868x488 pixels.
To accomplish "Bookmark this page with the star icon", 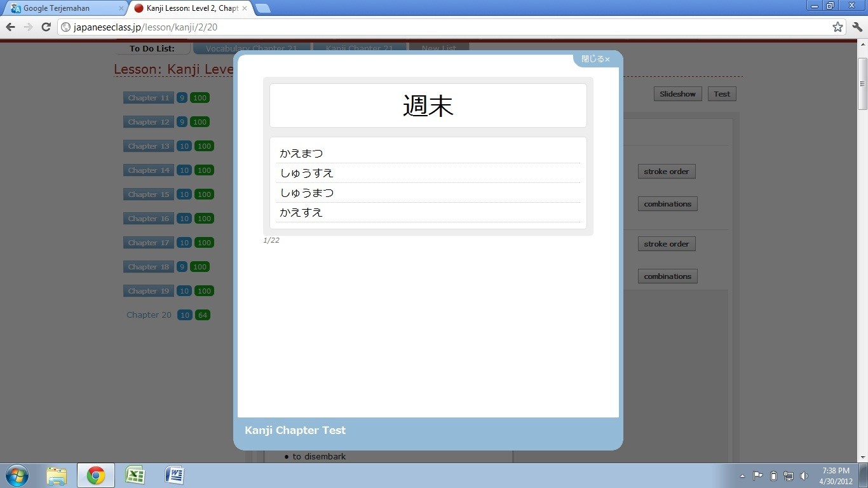I will pyautogui.click(x=837, y=27).
